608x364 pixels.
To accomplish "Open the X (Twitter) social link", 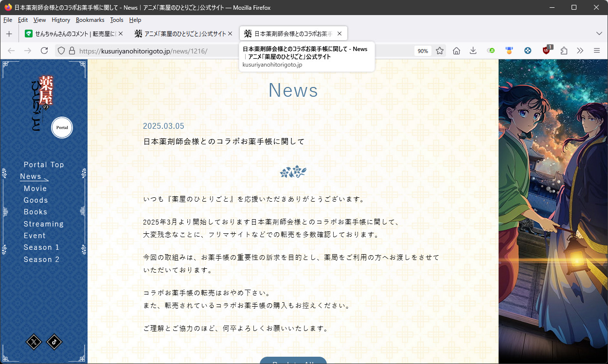I will point(34,342).
